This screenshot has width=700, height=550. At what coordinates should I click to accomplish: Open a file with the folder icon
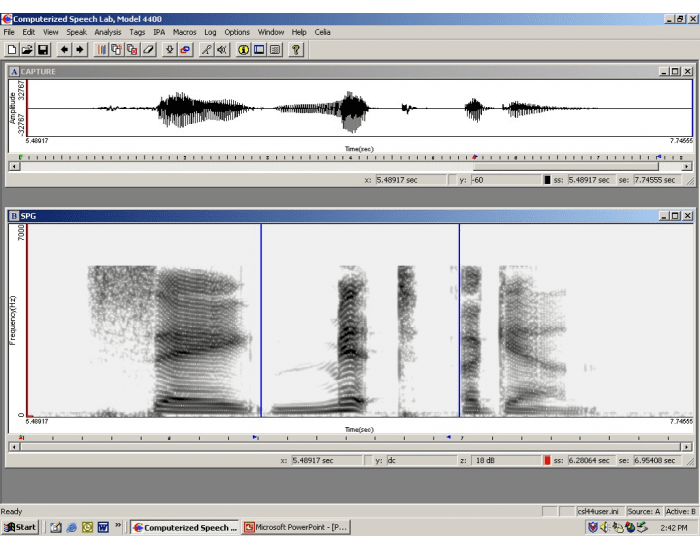[27, 50]
